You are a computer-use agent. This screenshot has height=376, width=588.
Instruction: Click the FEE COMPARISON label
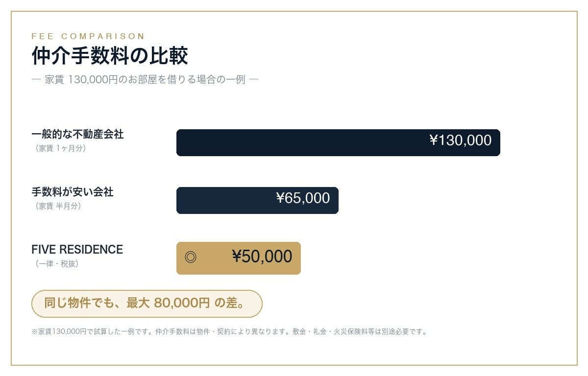(88, 36)
